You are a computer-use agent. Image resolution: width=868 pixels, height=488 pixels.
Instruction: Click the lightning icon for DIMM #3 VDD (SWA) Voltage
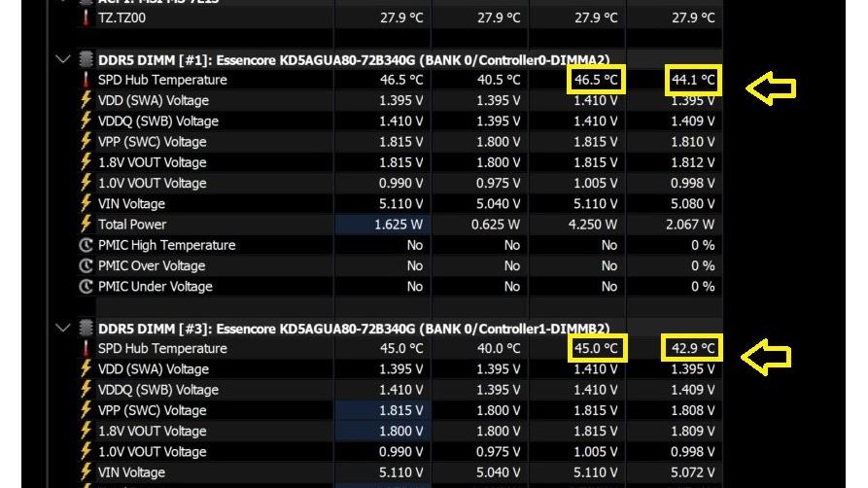point(86,368)
